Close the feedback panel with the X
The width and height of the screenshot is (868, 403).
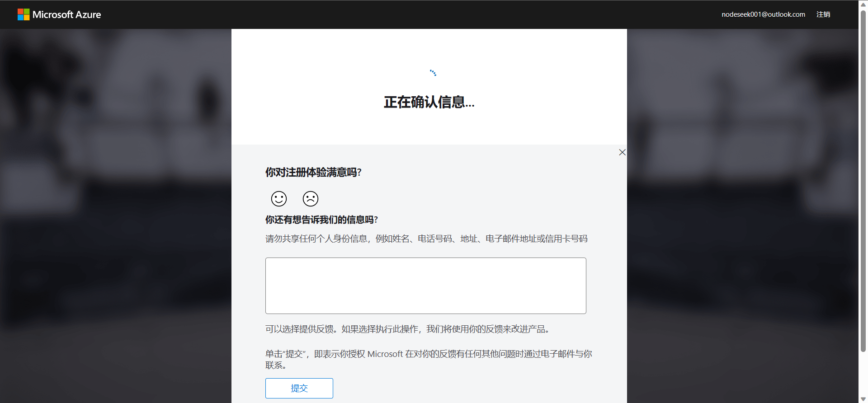[622, 152]
